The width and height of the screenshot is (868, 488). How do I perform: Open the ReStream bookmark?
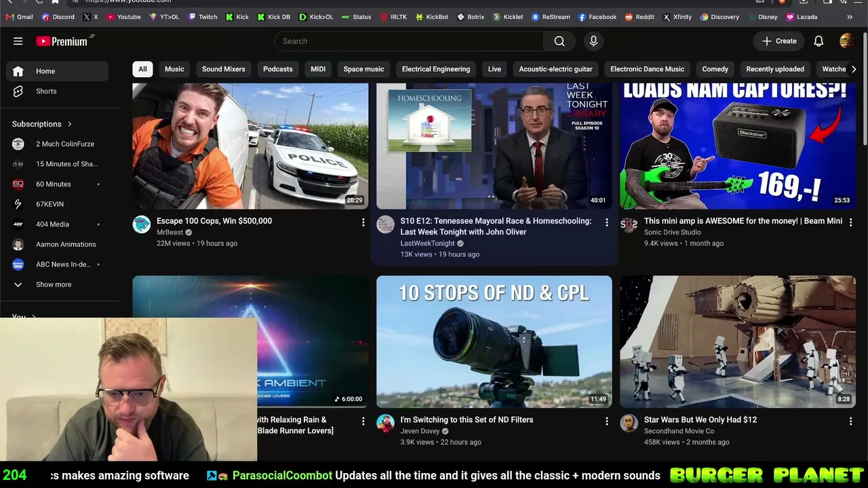click(x=551, y=17)
